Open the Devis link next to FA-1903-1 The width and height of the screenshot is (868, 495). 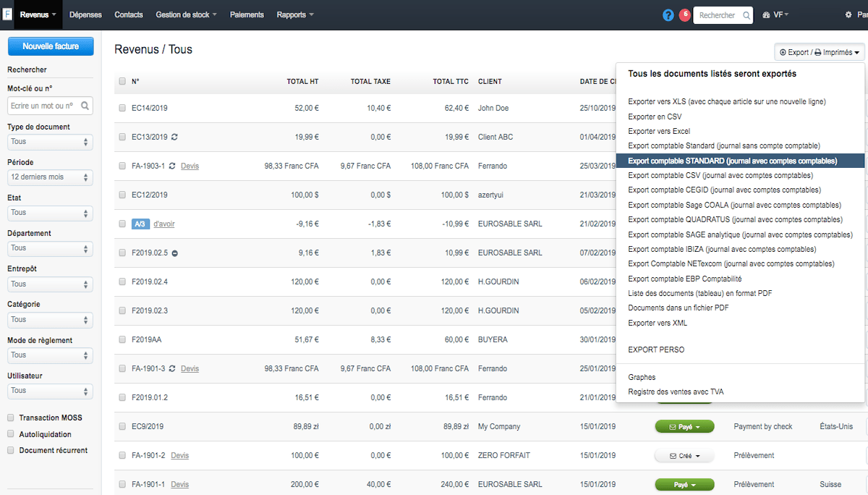click(190, 166)
